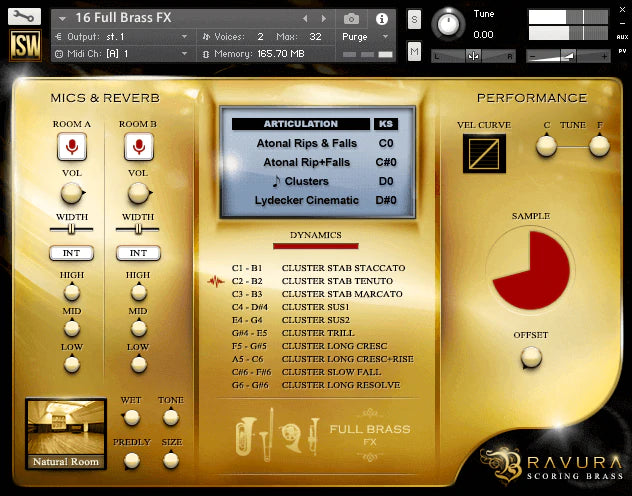The image size is (632, 496).
Task: Click the reverb SIZE knob
Action: (171, 460)
